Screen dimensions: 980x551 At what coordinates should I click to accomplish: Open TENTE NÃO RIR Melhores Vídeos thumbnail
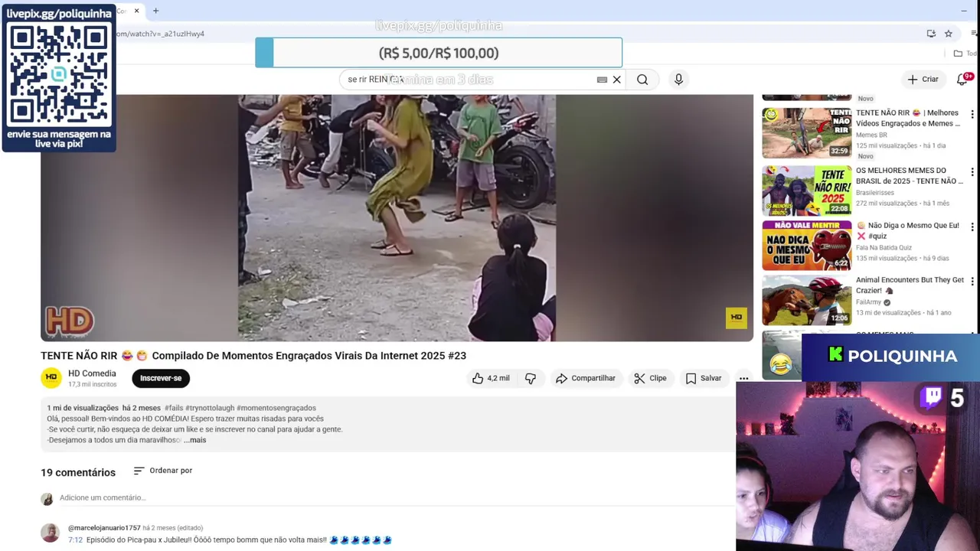click(x=806, y=132)
